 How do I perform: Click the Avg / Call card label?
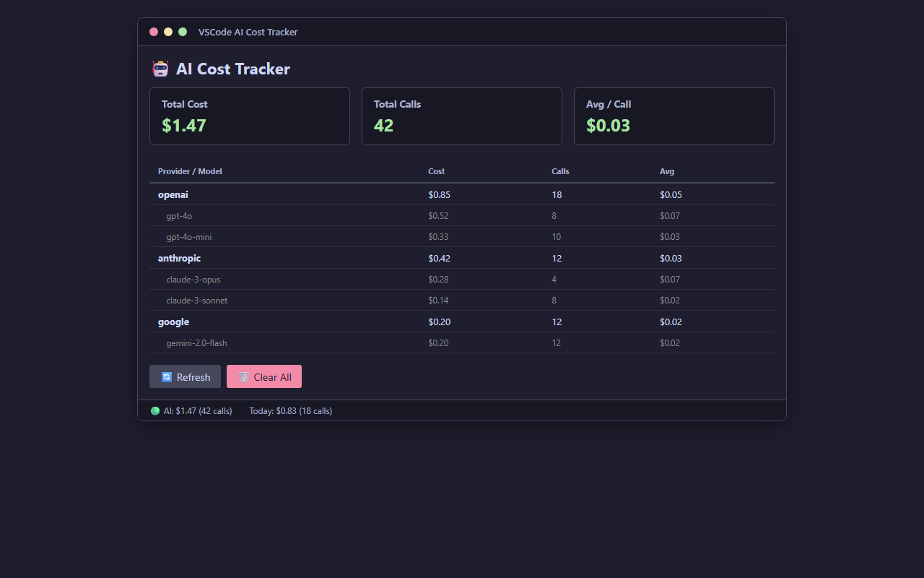pyautogui.click(x=609, y=104)
